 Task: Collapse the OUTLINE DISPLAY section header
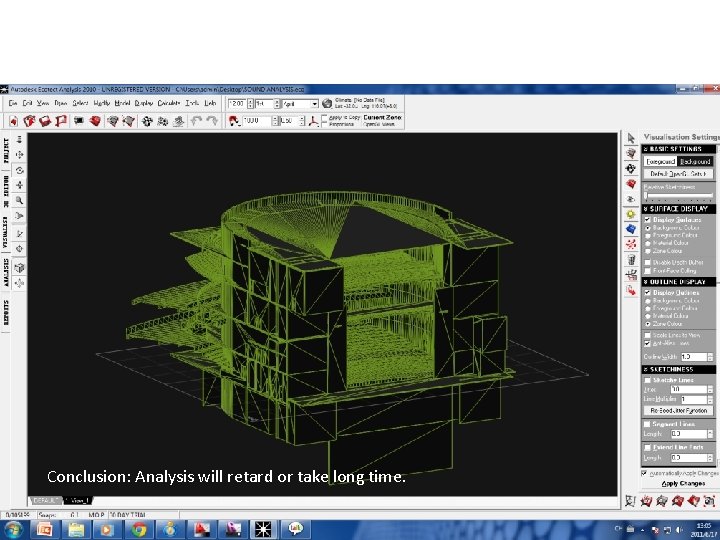[679, 282]
